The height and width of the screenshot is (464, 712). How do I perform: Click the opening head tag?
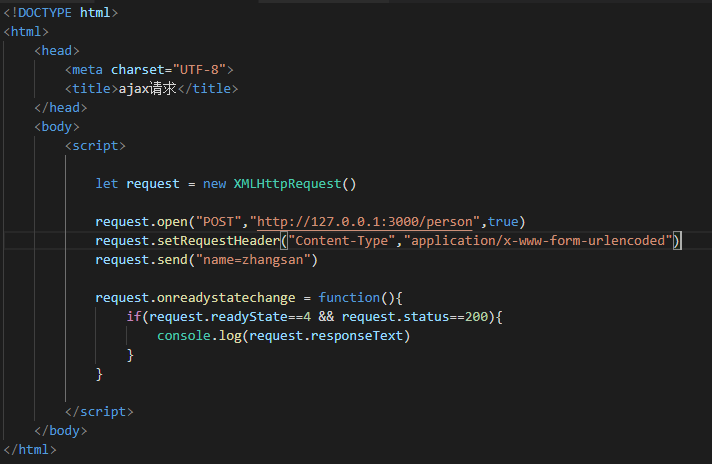(x=57, y=51)
